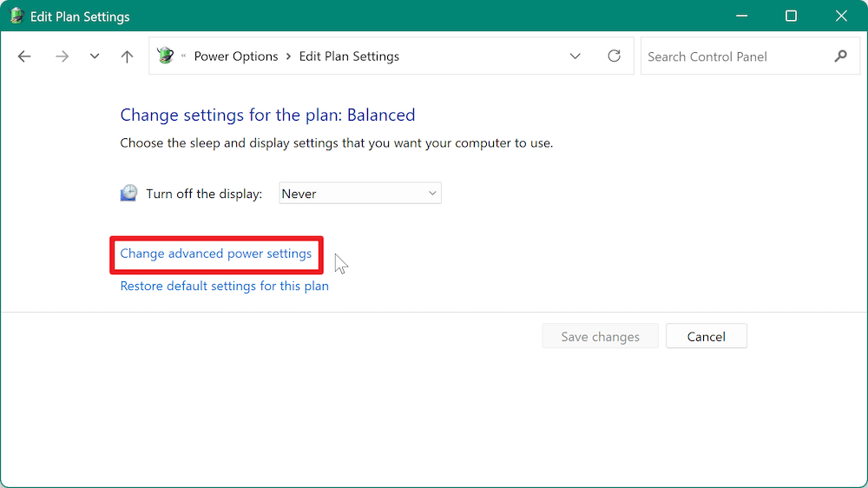Click Restore default settings for this plan

(224, 286)
